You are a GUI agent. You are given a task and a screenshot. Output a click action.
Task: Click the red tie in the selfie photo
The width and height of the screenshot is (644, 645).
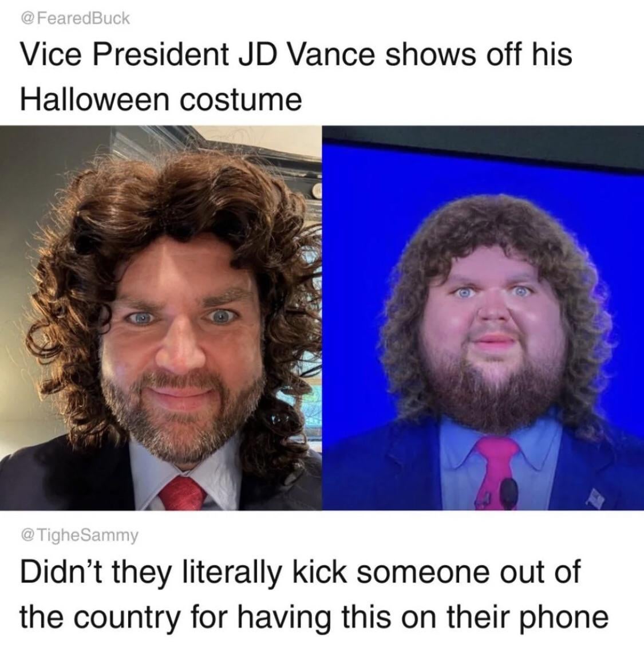pyautogui.click(x=183, y=494)
